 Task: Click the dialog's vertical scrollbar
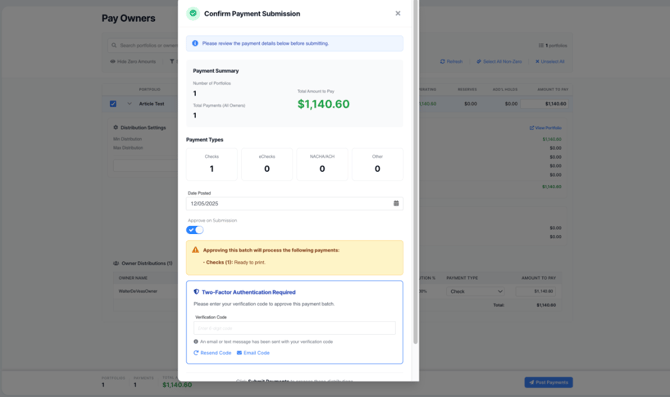(x=415, y=171)
